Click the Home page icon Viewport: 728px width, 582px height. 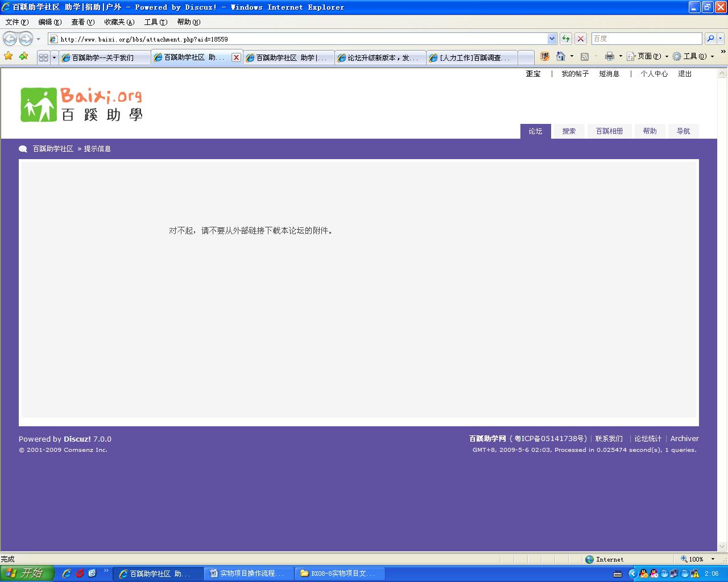(561, 56)
